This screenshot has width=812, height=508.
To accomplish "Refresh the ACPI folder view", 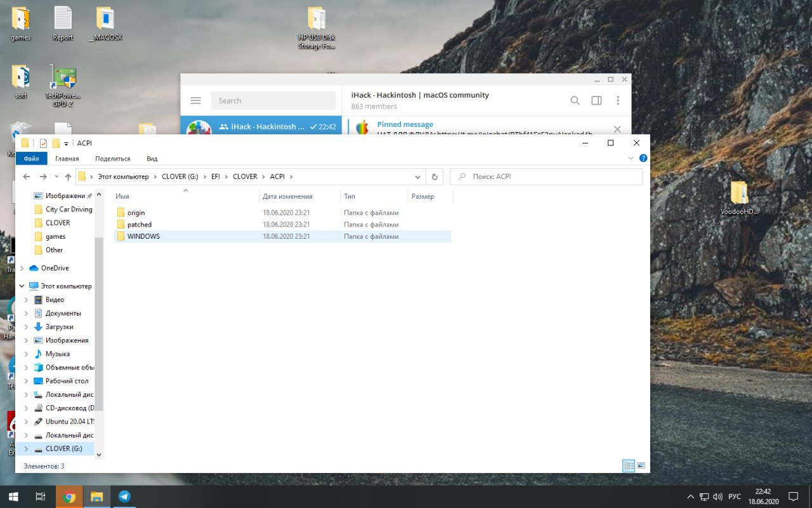I will point(435,177).
